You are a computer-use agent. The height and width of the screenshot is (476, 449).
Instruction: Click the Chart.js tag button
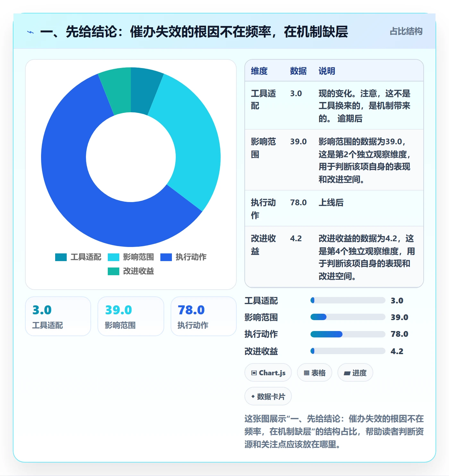coord(268,373)
